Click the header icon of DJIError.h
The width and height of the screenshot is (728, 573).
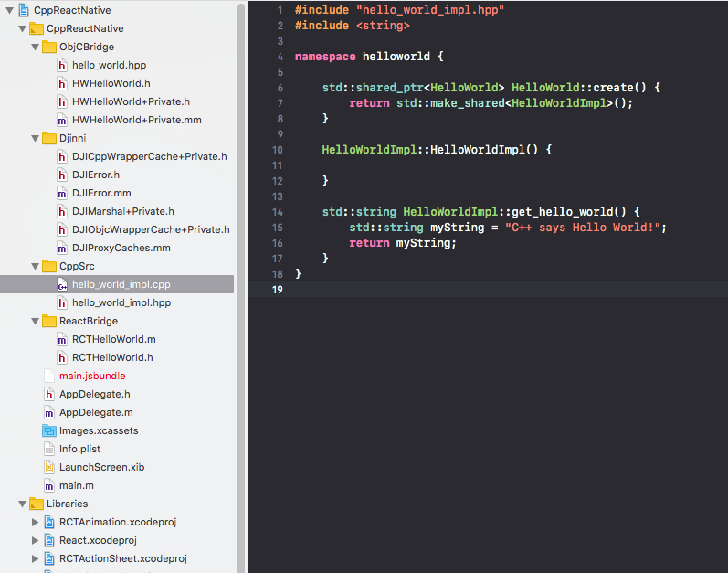tap(62, 175)
